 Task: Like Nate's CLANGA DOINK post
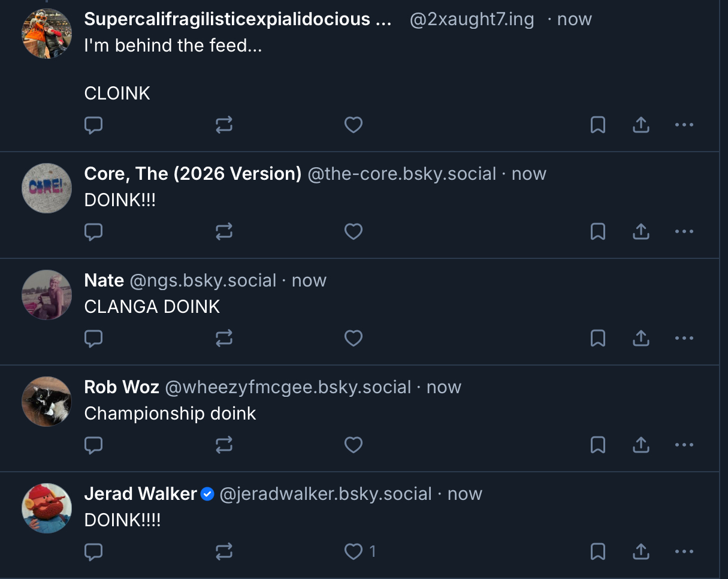coord(354,339)
